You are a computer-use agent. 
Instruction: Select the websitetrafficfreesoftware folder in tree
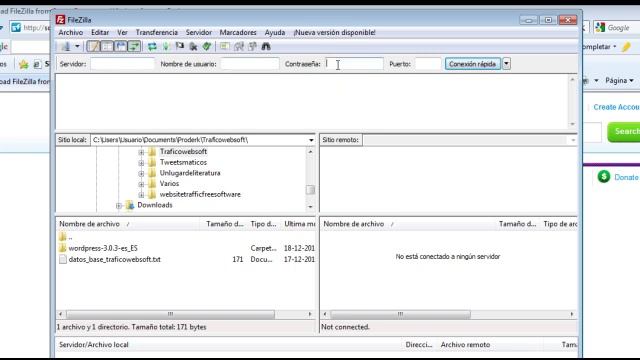[200, 194]
